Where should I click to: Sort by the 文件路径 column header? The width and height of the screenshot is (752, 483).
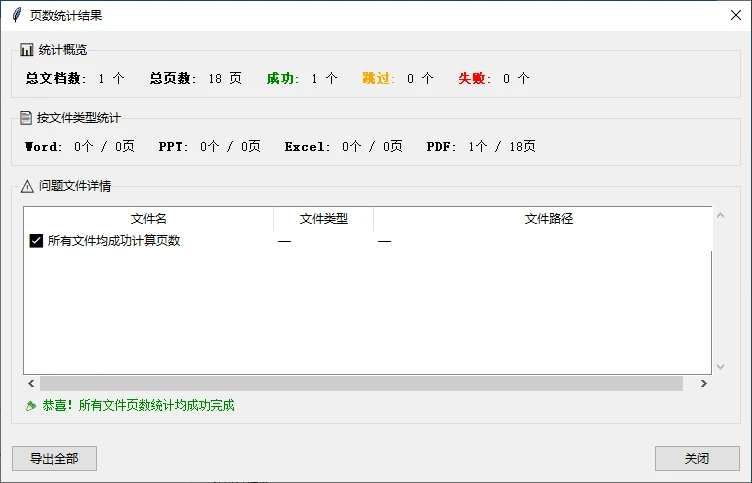point(548,219)
